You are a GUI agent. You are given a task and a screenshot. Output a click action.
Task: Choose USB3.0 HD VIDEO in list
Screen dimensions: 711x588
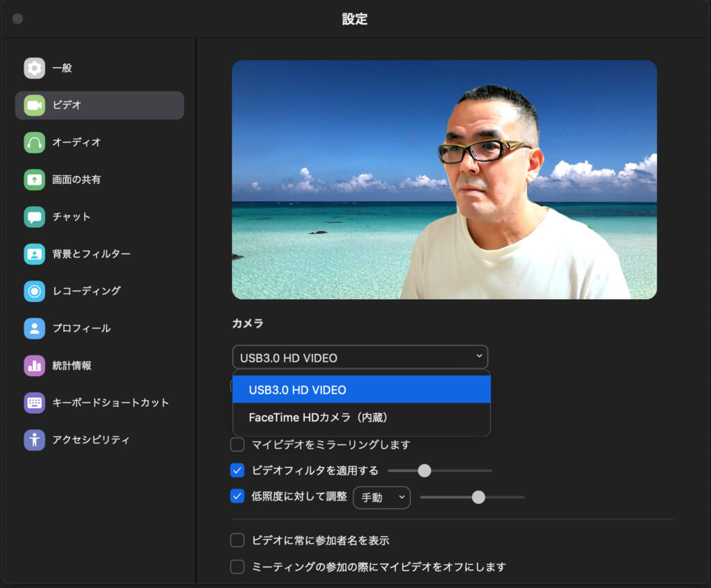click(361, 389)
